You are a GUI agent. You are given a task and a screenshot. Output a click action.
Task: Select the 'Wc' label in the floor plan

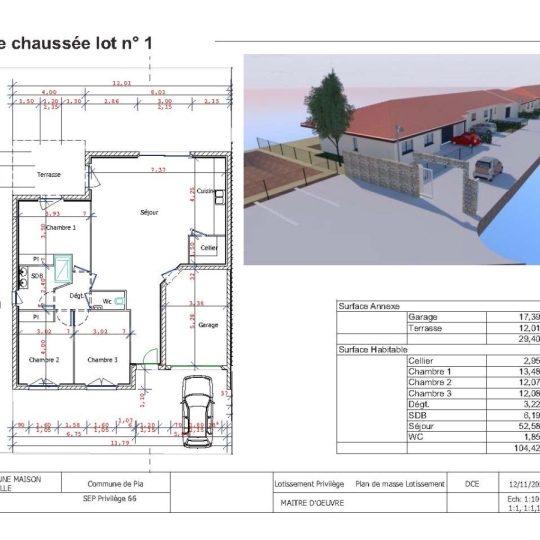[x=107, y=301]
